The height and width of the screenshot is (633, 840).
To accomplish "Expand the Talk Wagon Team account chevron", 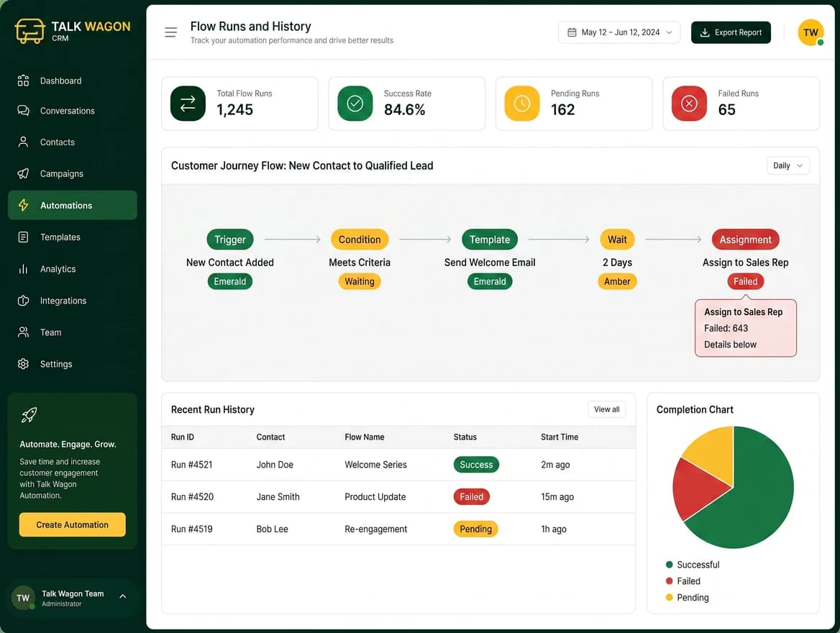I will 123,596.
